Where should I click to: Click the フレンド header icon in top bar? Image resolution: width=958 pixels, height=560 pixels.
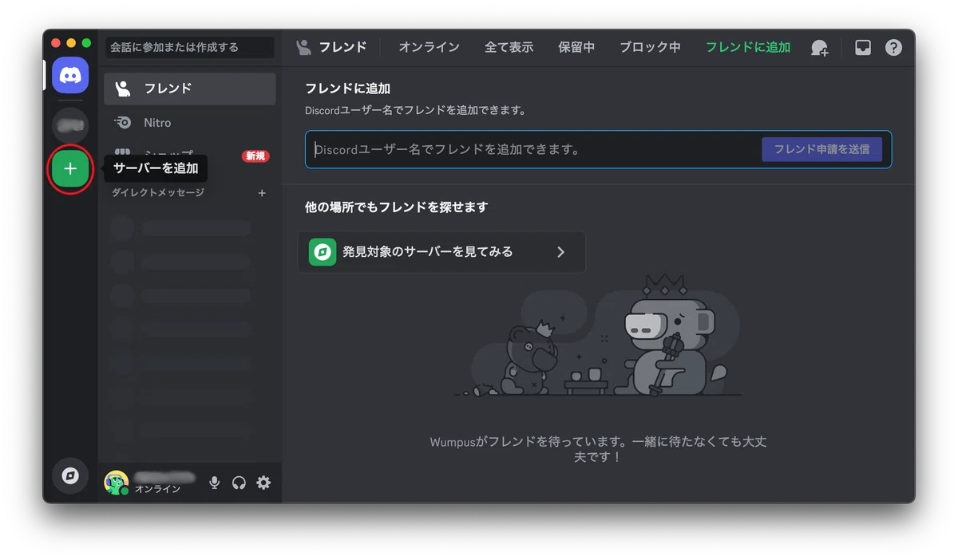tap(303, 47)
